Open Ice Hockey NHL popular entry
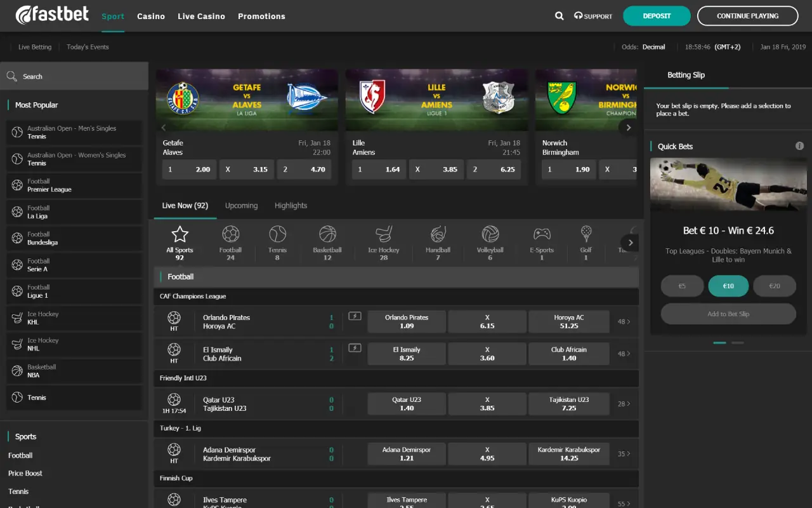Screen dimensions: 812x508 click(74, 344)
